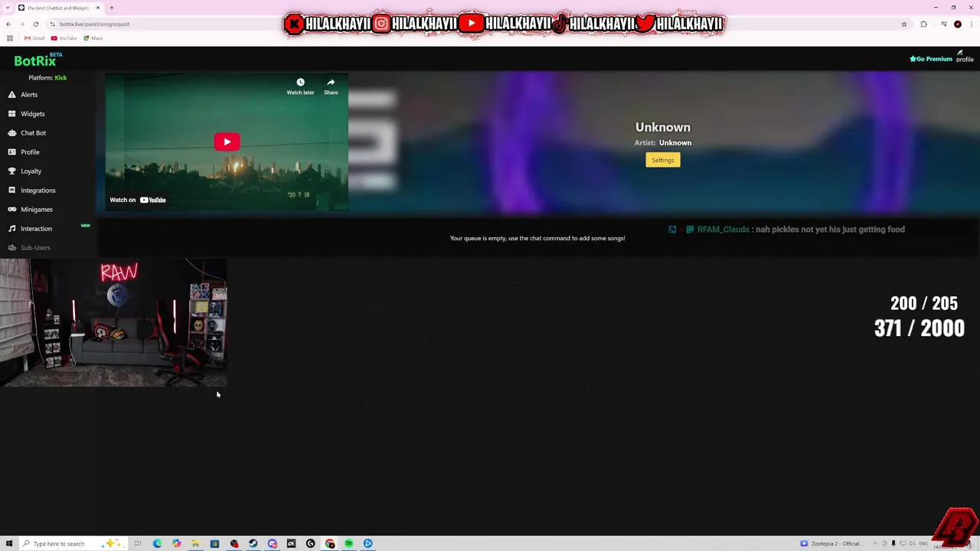Image resolution: width=980 pixels, height=551 pixels.
Task: Click the Sub-Users people icon
Action: [x=11, y=248]
